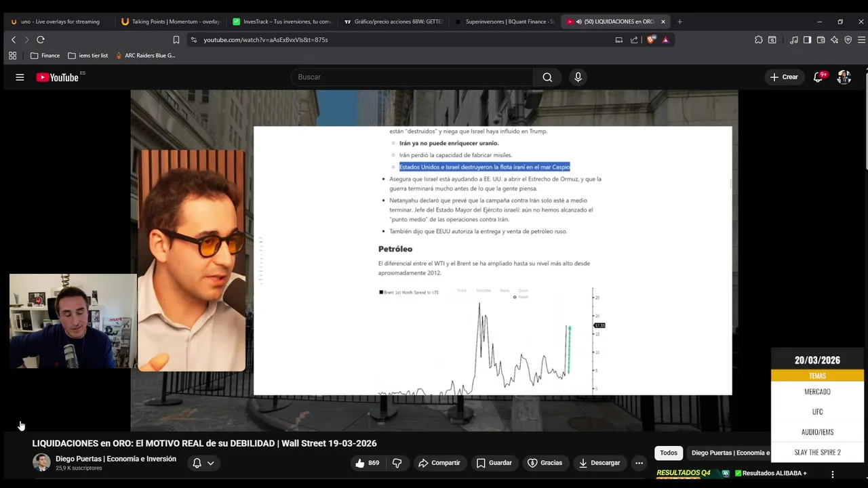This screenshot has height=488, width=868.
Task: Share this page from the address bar
Action: click(634, 40)
